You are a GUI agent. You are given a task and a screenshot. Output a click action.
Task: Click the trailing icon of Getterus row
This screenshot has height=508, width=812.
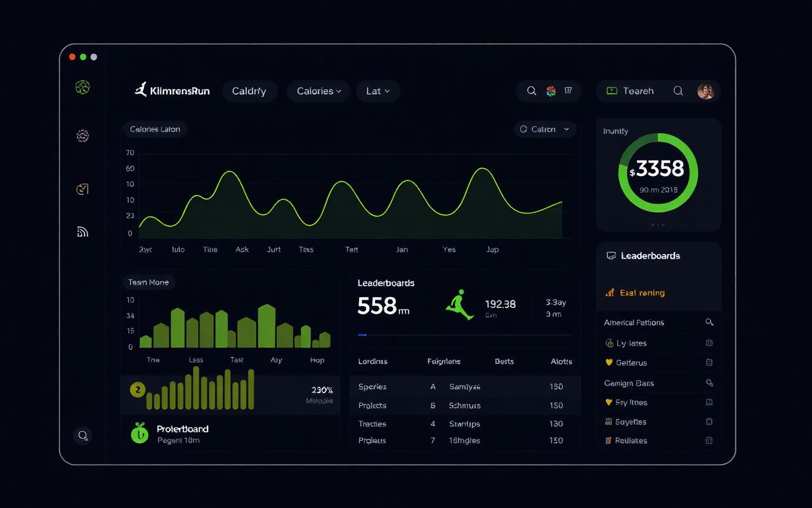709,363
